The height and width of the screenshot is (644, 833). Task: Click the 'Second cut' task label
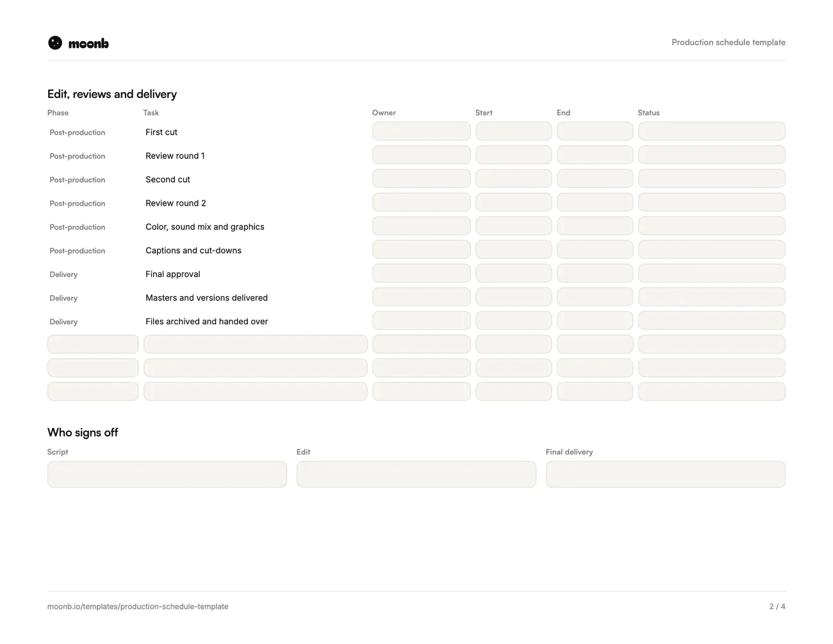coord(168,179)
